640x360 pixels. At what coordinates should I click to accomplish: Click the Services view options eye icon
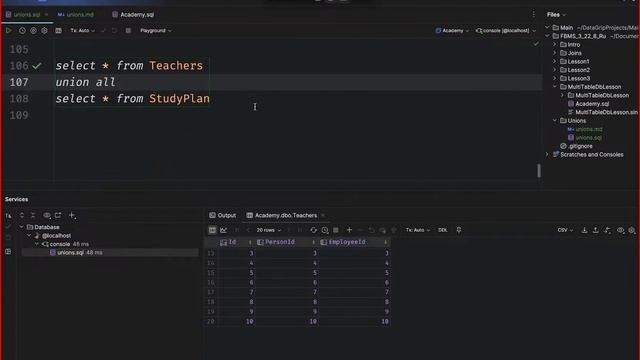[47, 216]
